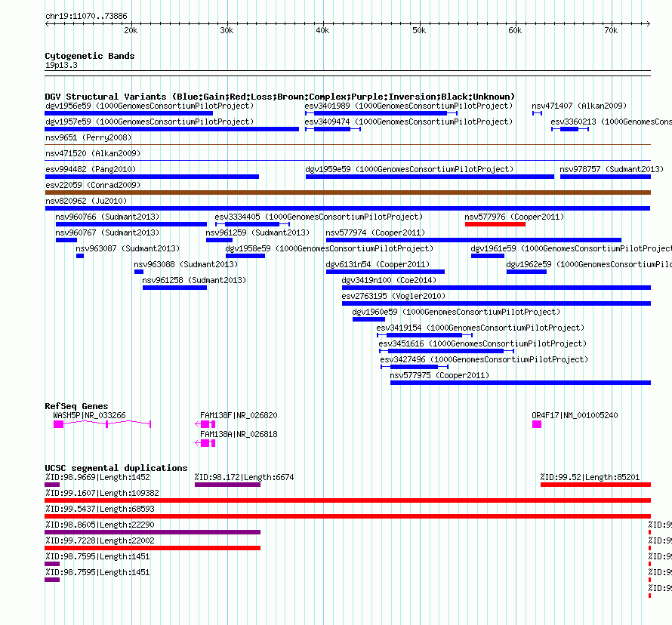Select duplication %ID:98.172 Length:6674

coord(227,485)
